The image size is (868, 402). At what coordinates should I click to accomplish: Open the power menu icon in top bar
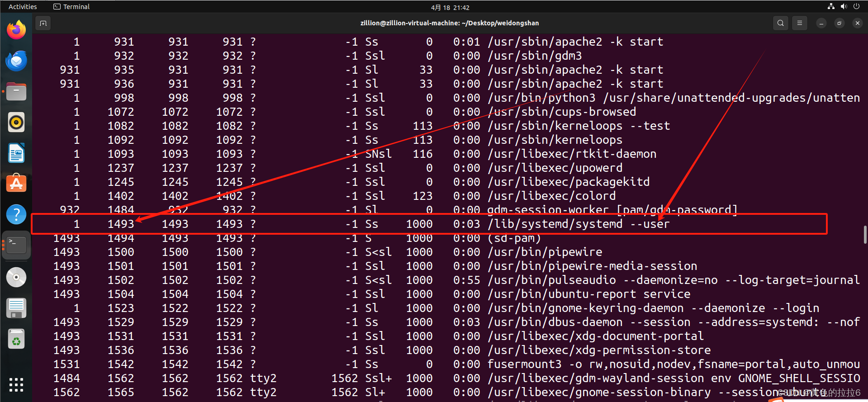pyautogui.click(x=856, y=7)
